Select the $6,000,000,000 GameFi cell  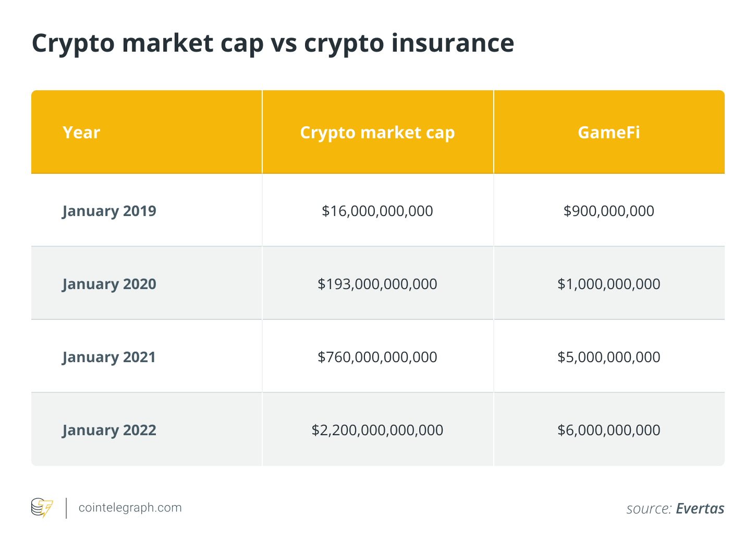click(x=608, y=430)
